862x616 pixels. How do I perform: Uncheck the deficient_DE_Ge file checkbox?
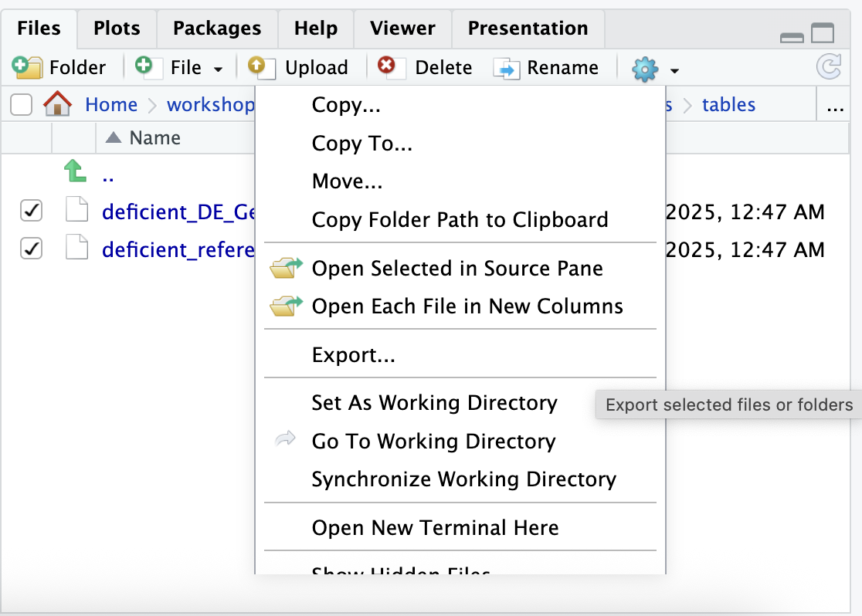(x=31, y=210)
